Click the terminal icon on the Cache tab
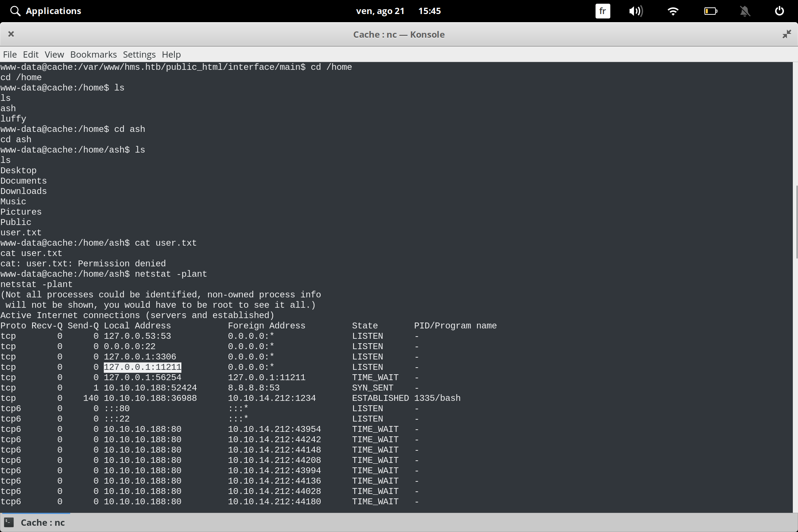Screen dimensions: 798x532 (9, 522)
